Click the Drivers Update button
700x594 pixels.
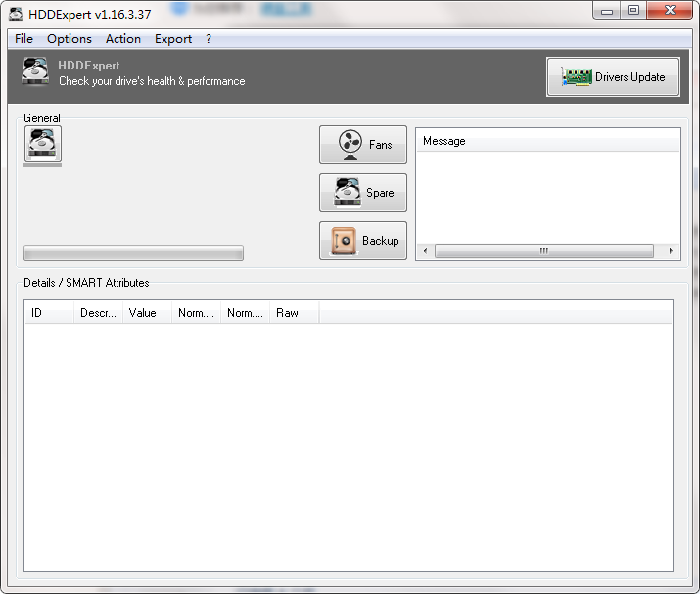[613, 76]
